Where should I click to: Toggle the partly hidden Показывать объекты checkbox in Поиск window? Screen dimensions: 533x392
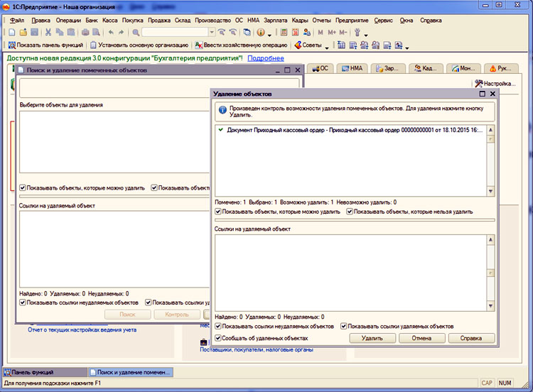(x=154, y=187)
